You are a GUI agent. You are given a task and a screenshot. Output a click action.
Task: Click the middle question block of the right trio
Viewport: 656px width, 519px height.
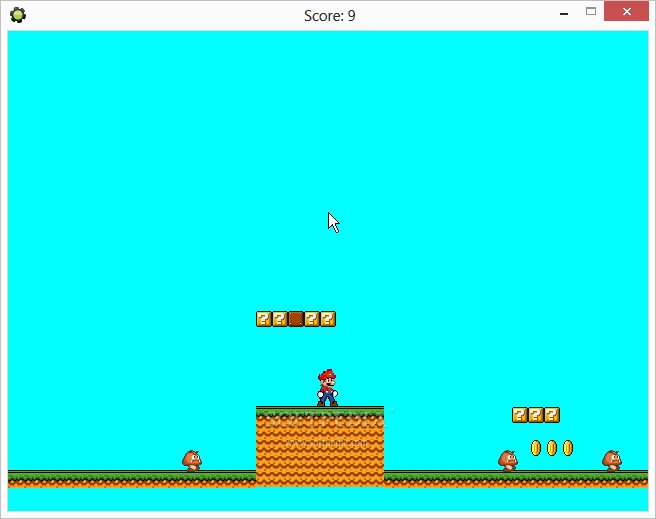point(536,415)
